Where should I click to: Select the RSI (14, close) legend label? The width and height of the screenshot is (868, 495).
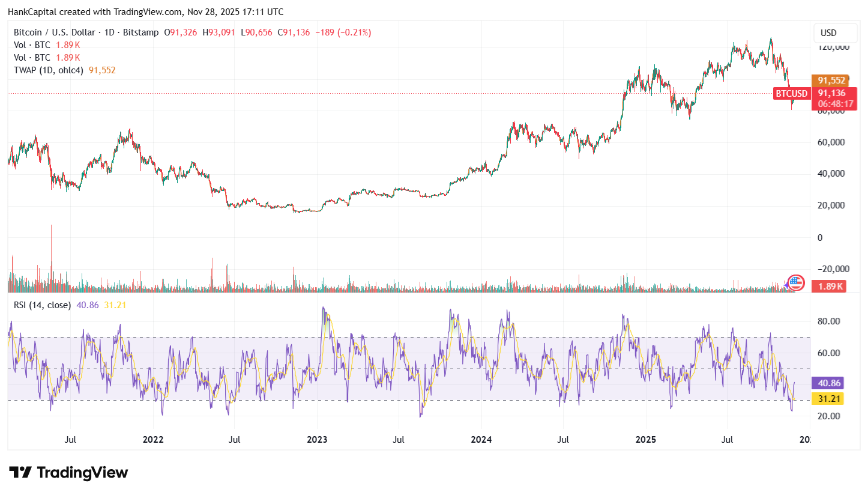tap(42, 305)
